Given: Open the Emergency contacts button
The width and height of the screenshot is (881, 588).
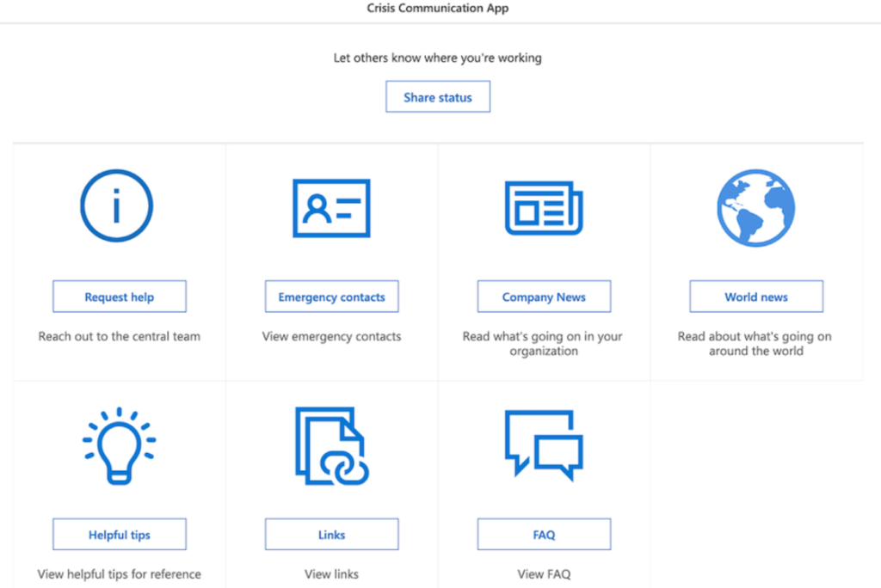Looking at the screenshot, I should pos(331,297).
